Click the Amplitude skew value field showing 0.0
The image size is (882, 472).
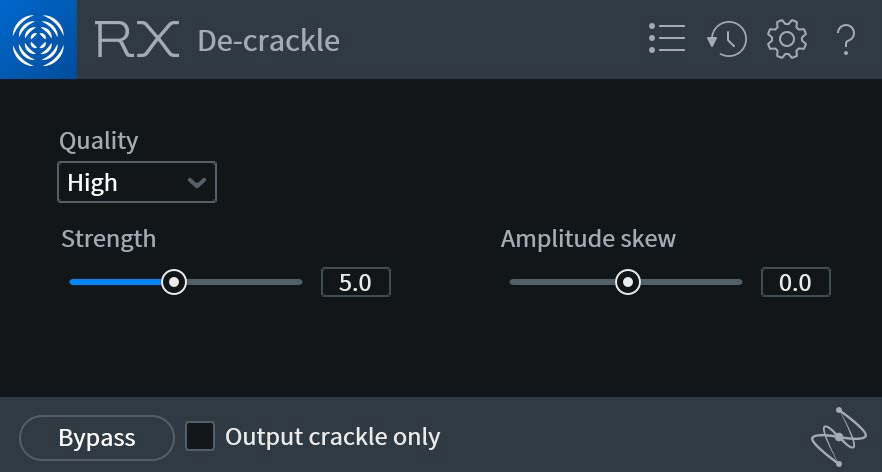pyautogui.click(x=795, y=283)
